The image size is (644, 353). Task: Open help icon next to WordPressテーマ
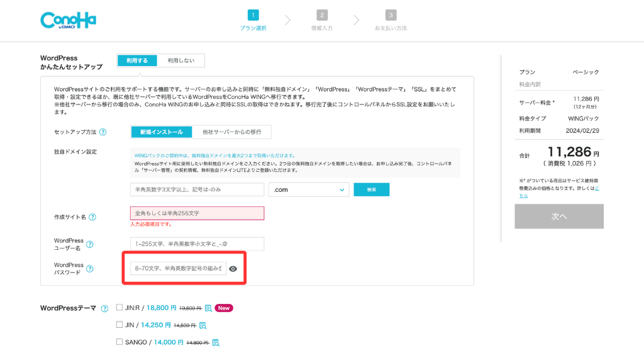point(105,308)
